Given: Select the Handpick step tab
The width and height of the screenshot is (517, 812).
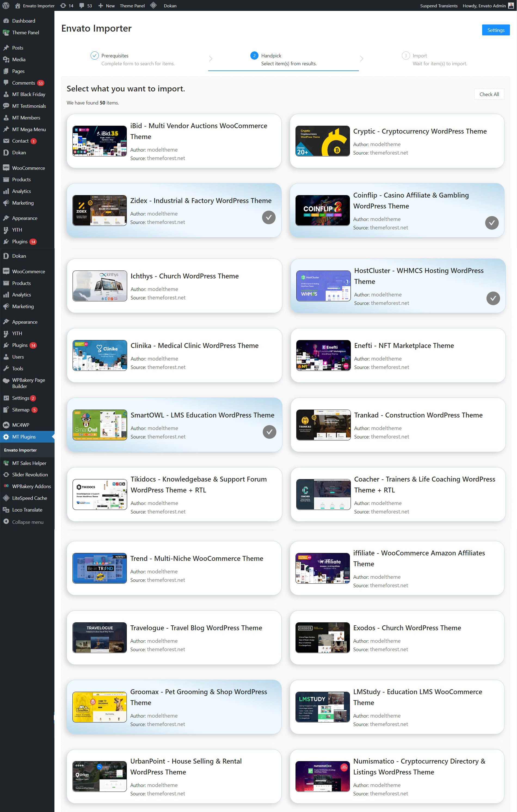Looking at the screenshot, I should [283, 59].
